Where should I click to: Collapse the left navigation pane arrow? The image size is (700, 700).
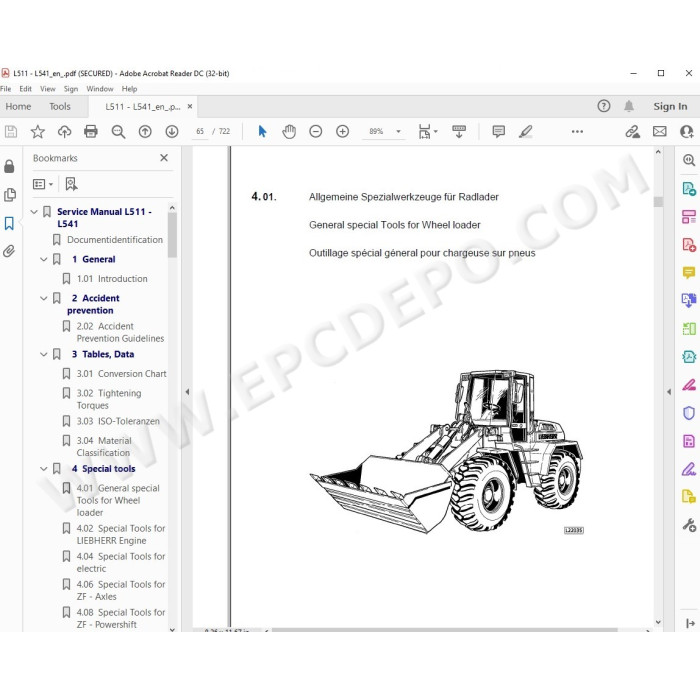(x=188, y=392)
